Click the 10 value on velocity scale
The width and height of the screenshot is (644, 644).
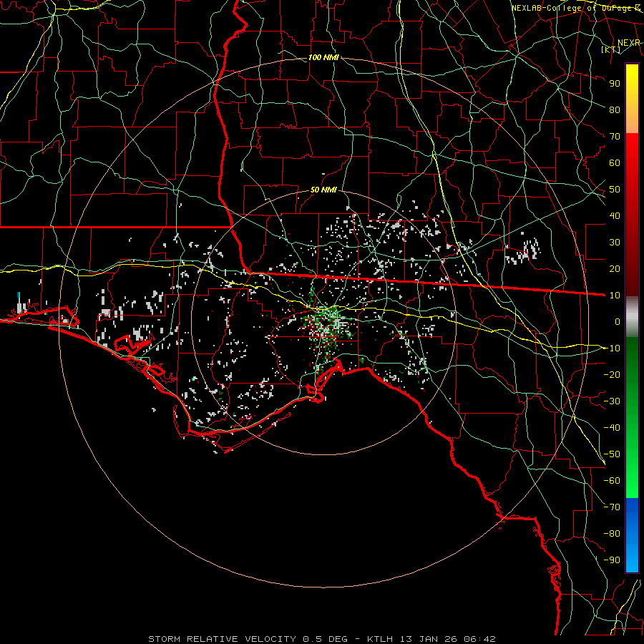click(x=615, y=296)
